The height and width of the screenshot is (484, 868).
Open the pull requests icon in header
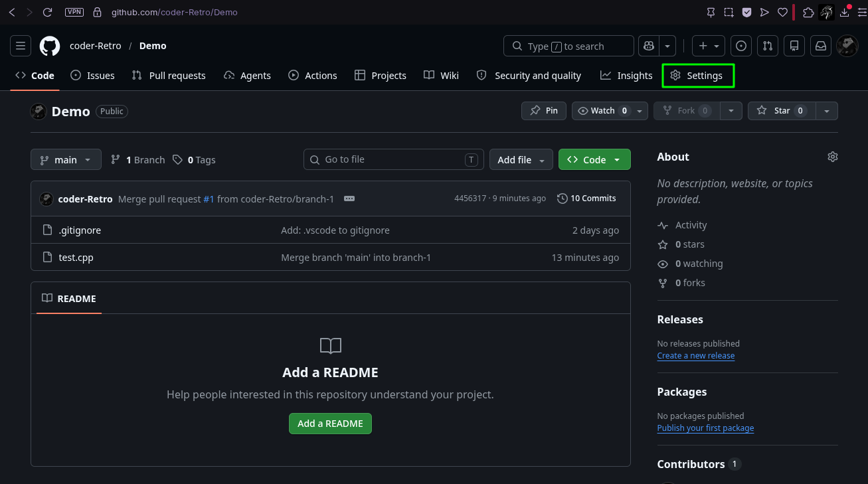coord(768,46)
